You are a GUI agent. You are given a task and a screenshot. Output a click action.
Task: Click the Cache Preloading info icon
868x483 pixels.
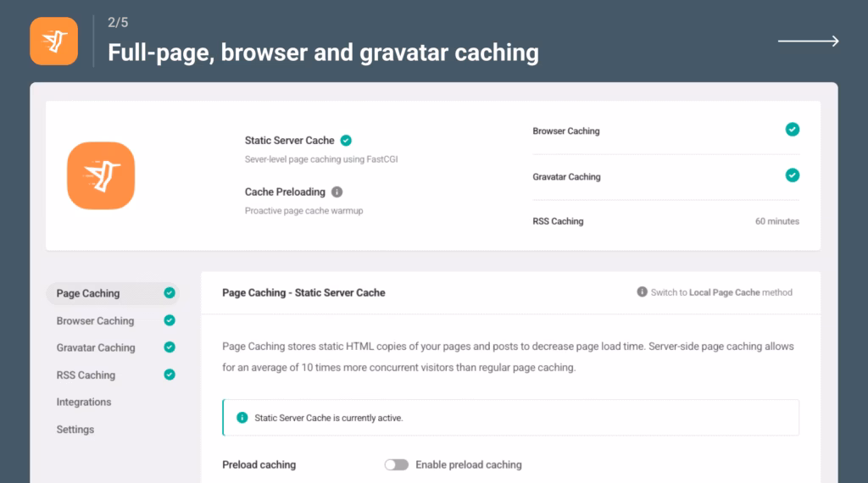[337, 192]
